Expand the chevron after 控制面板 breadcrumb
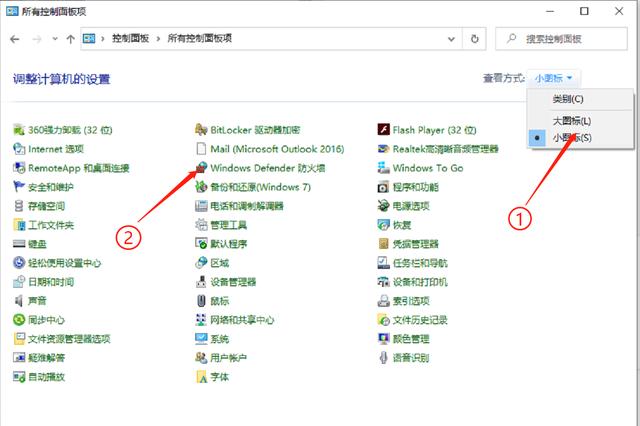The height and width of the screenshot is (426, 640). point(158,39)
